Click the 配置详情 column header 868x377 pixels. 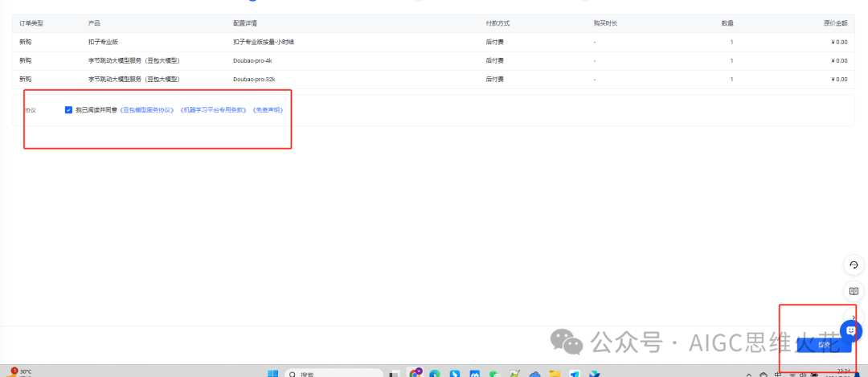click(244, 23)
